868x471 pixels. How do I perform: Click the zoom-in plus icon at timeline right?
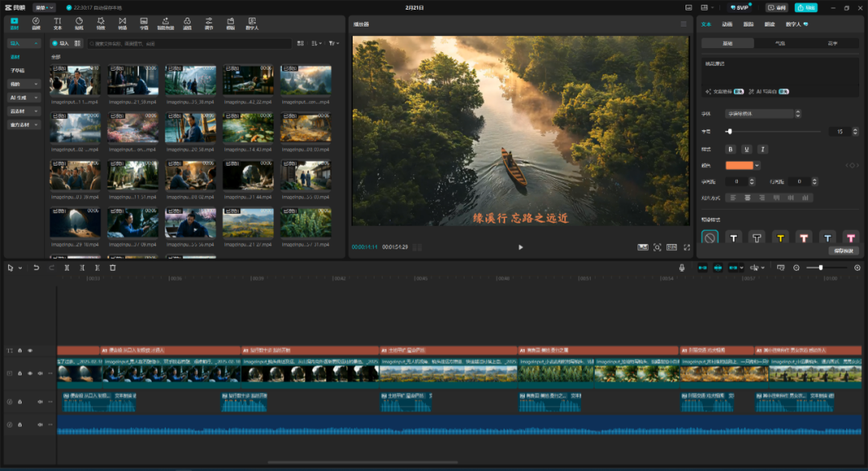point(858,268)
